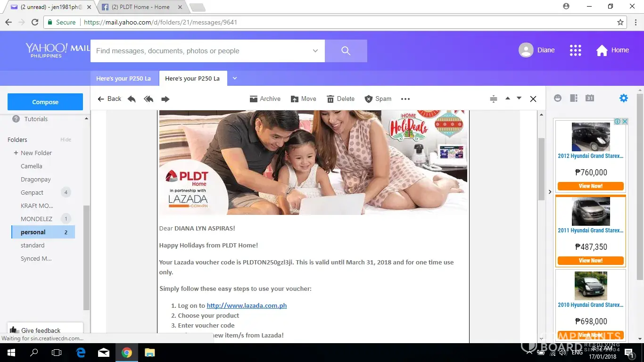Click the Reply All icon
This screenshot has height=362, width=644.
pos(149,99)
